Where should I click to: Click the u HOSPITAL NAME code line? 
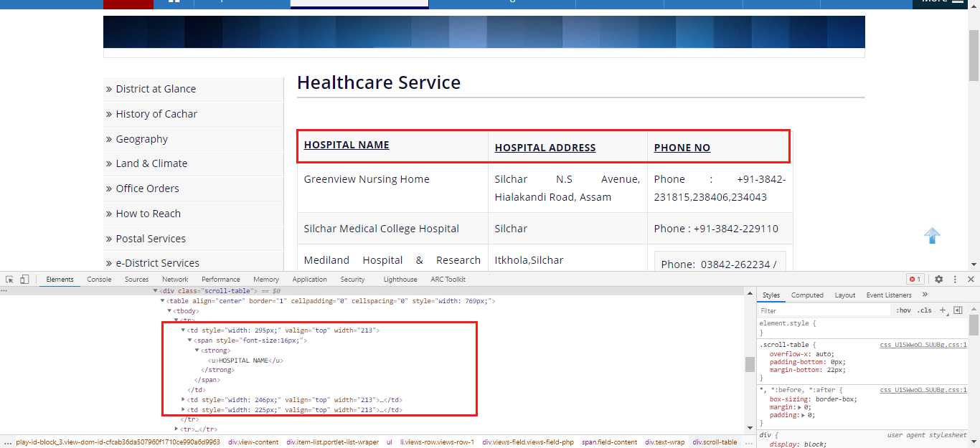pyautogui.click(x=245, y=361)
